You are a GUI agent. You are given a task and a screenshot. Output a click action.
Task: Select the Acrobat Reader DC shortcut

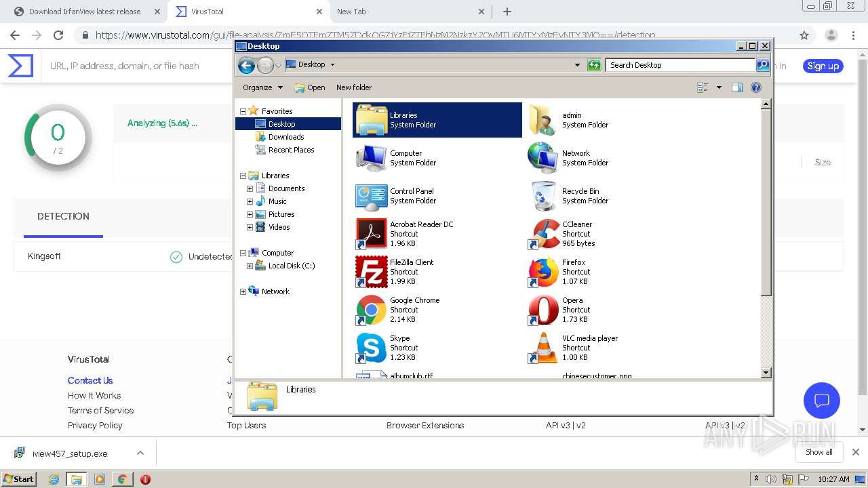(372, 234)
